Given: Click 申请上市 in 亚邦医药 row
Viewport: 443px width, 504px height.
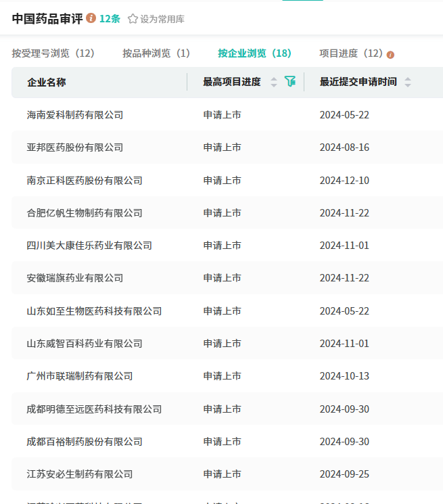Looking at the screenshot, I should coord(223,147).
